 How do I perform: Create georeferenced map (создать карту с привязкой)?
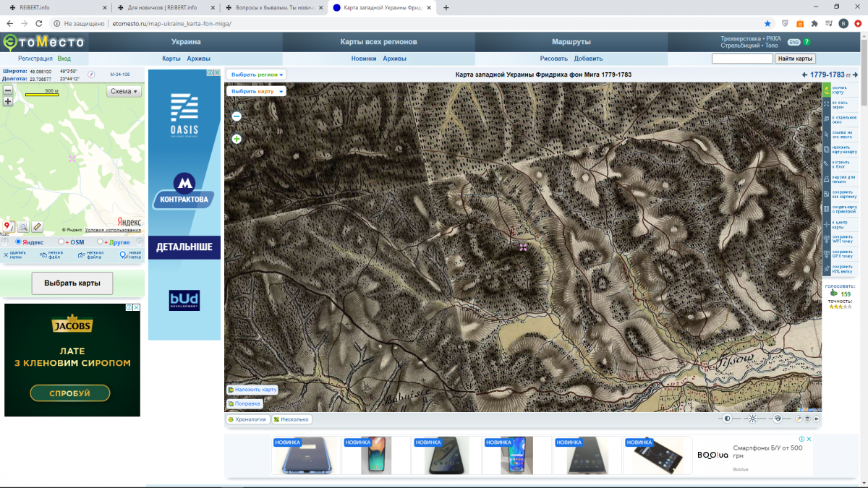click(827, 210)
